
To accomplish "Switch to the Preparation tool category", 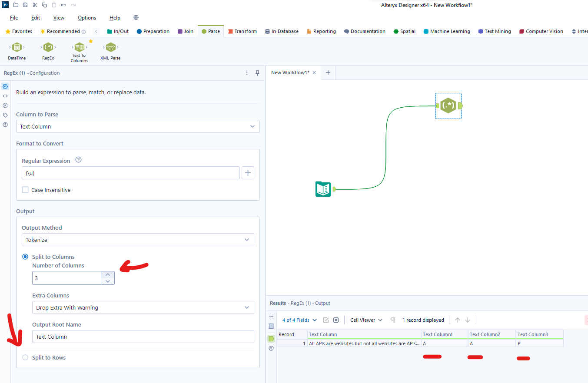I will pyautogui.click(x=153, y=31).
